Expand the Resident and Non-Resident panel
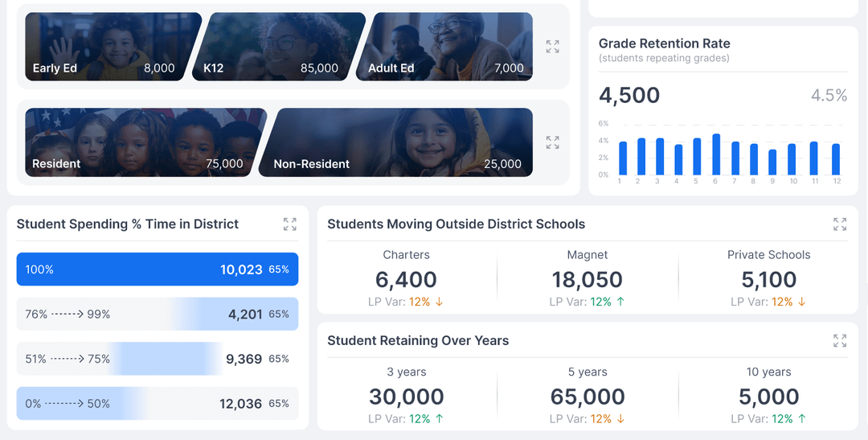 pos(552,142)
